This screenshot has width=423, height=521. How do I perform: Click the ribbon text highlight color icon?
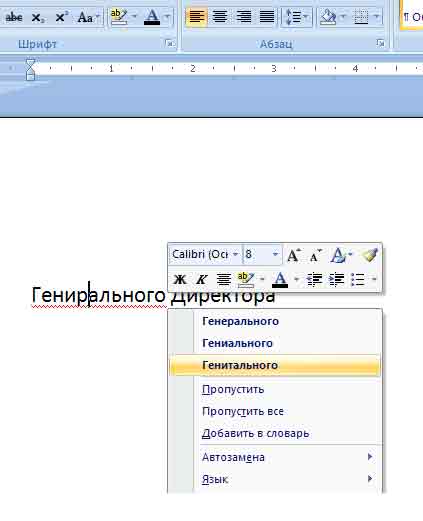119,17
